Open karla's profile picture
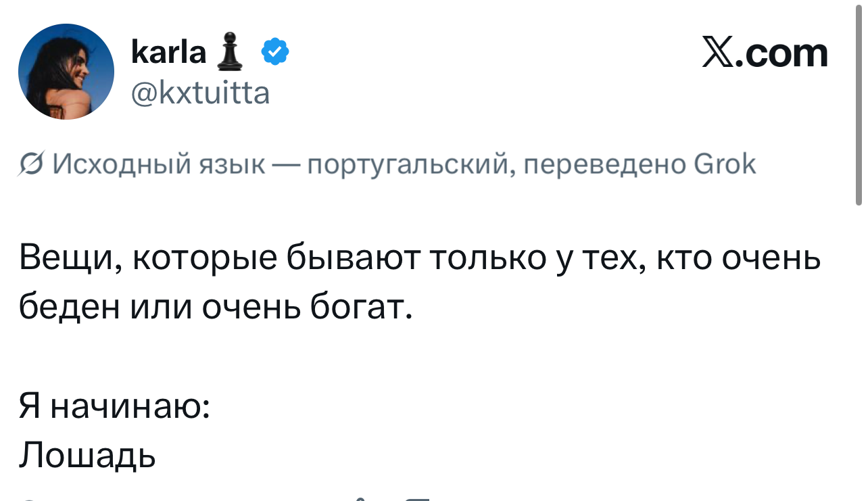This screenshot has width=868, height=501. [66, 72]
